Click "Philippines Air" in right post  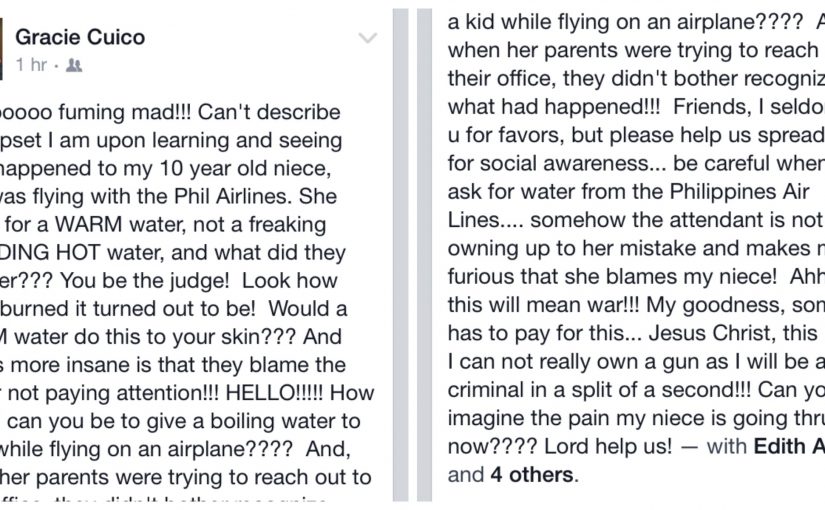tap(739, 192)
